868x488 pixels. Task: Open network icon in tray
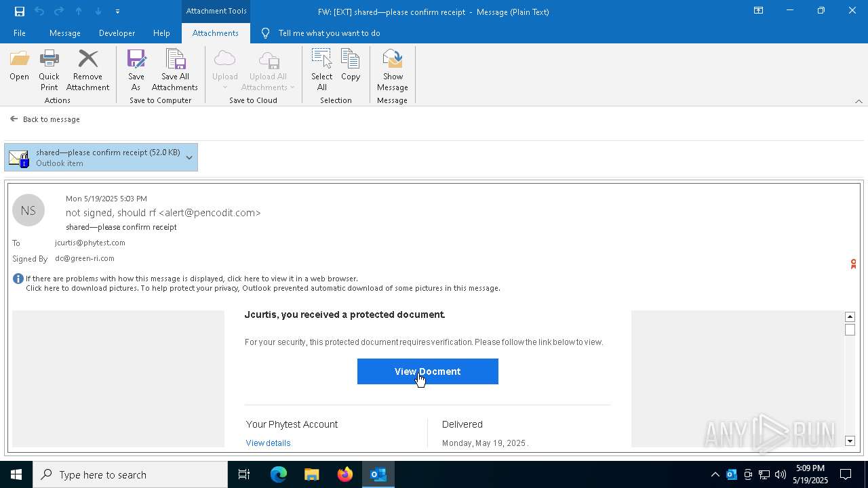[764, 474]
